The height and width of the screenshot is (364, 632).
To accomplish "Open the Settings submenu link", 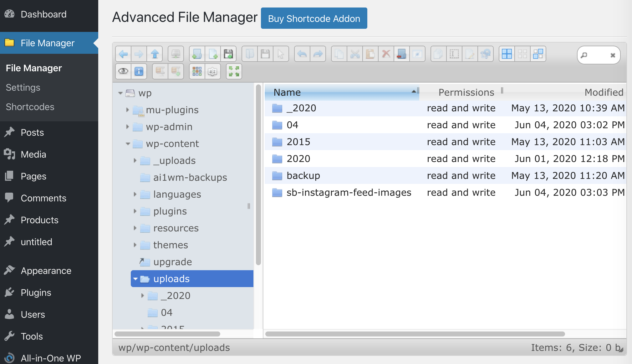I will coord(23,88).
